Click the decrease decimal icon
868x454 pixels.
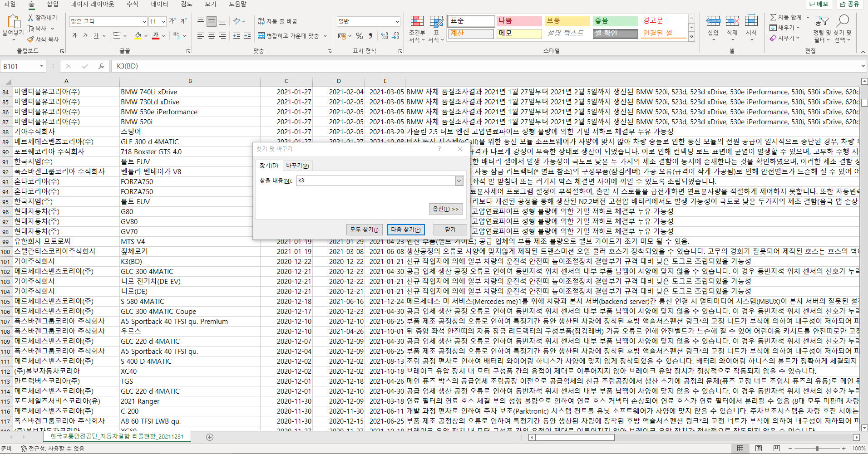(x=395, y=36)
